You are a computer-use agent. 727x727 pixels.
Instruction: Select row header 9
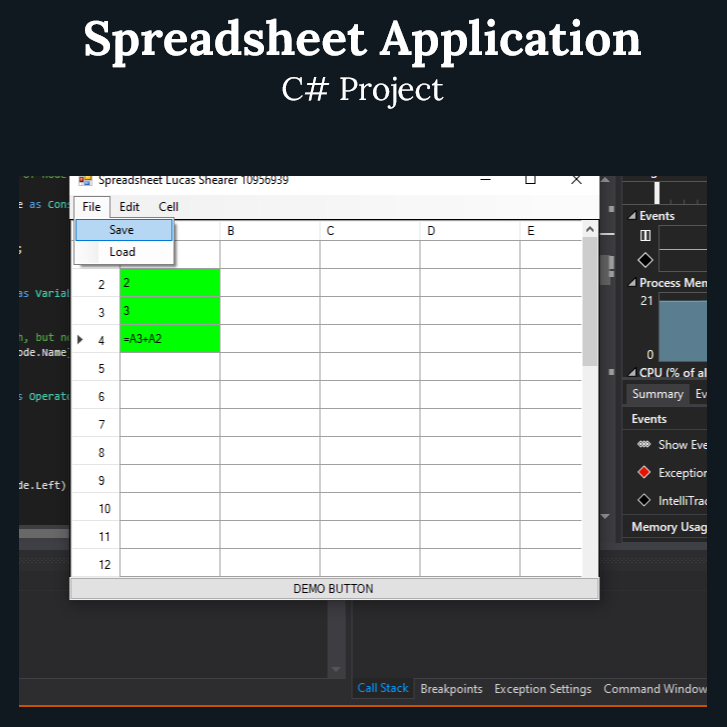(x=96, y=480)
